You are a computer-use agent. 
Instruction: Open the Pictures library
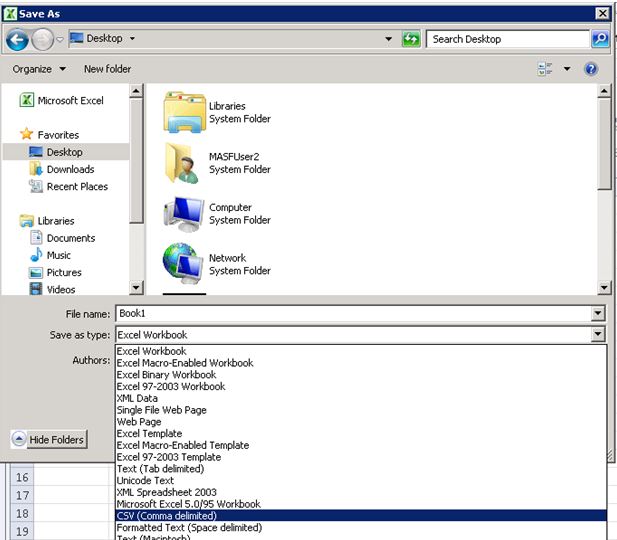55,272
